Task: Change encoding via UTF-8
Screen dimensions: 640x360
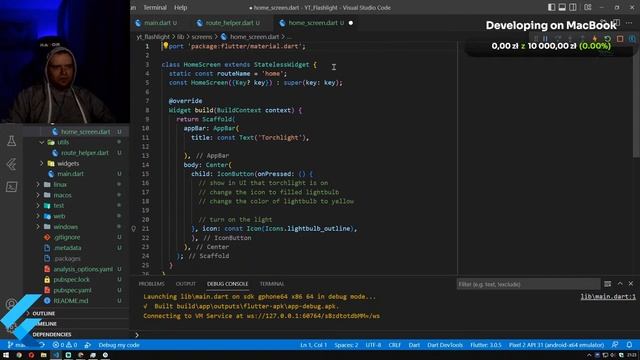Action: 373,345
